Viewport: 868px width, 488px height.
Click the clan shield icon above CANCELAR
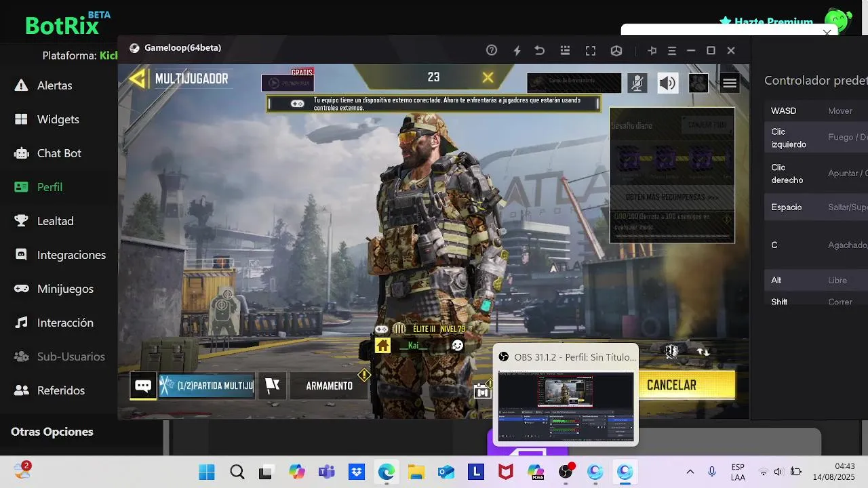point(671,350)
